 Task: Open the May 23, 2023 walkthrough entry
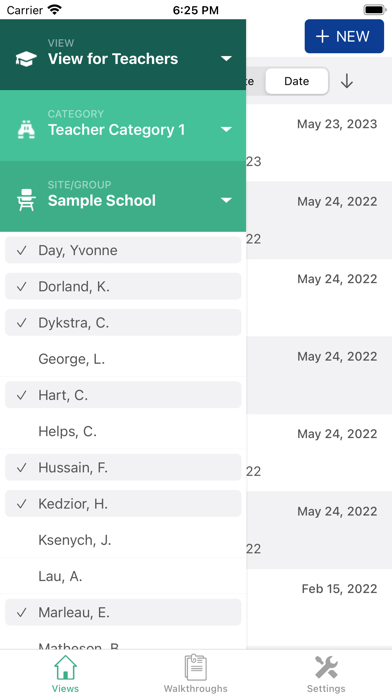tap(319, 142)
